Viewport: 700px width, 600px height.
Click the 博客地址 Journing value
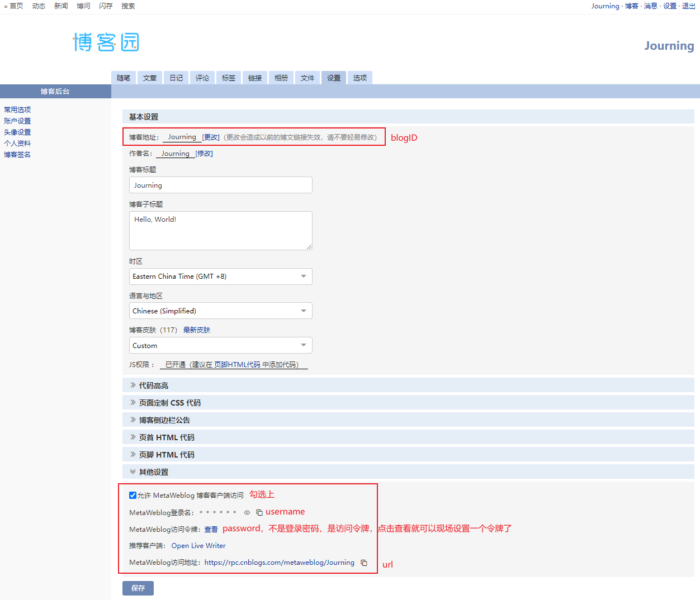(x=182, y=137)
